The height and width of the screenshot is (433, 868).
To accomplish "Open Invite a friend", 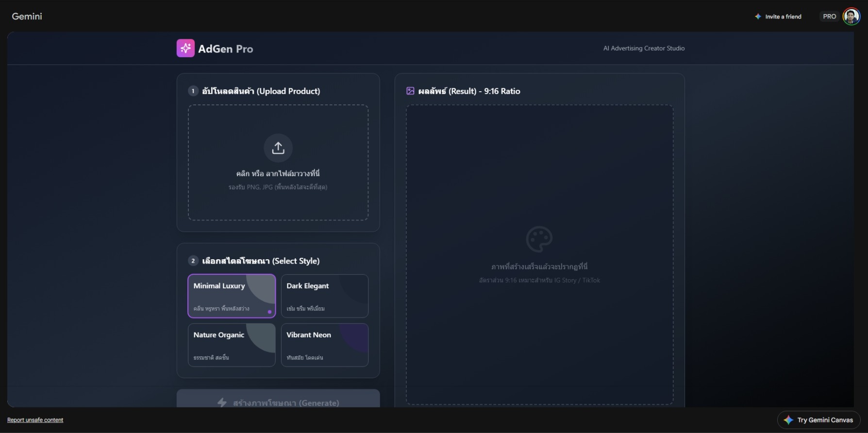I will (x=778, y=17).
